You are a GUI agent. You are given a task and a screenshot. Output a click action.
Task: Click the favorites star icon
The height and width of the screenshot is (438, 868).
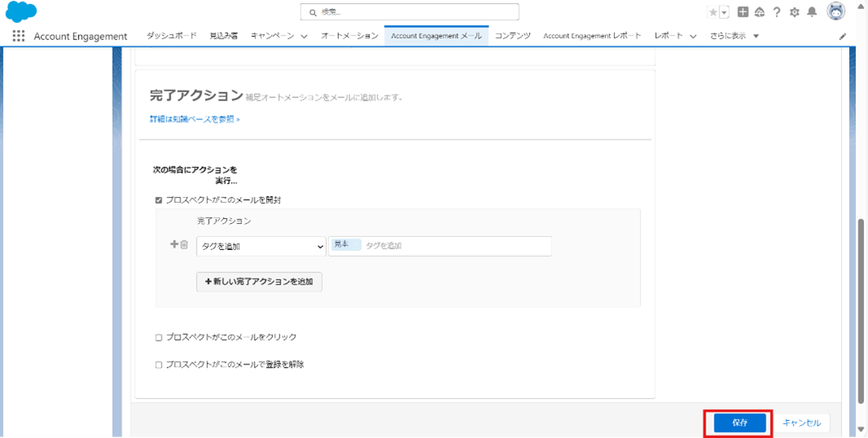click(713, 12)
